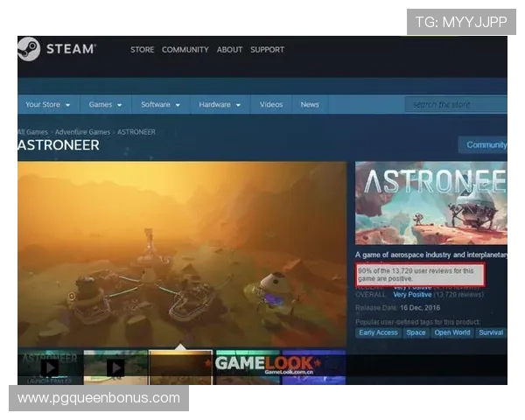Open the STORE menu
Screen dimensions: 525x420
(x=143, y=50)
